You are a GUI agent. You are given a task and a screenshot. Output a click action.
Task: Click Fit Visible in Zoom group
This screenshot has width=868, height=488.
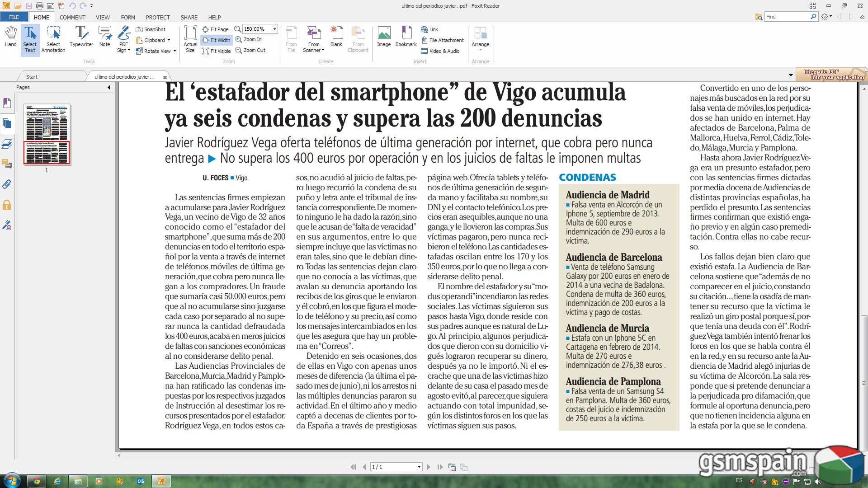217,51
